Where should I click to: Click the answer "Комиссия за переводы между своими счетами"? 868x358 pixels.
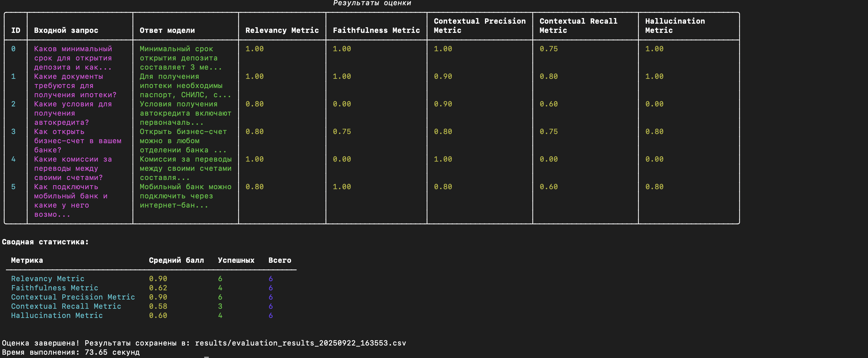pyautogui.click(x=186, y=164)
